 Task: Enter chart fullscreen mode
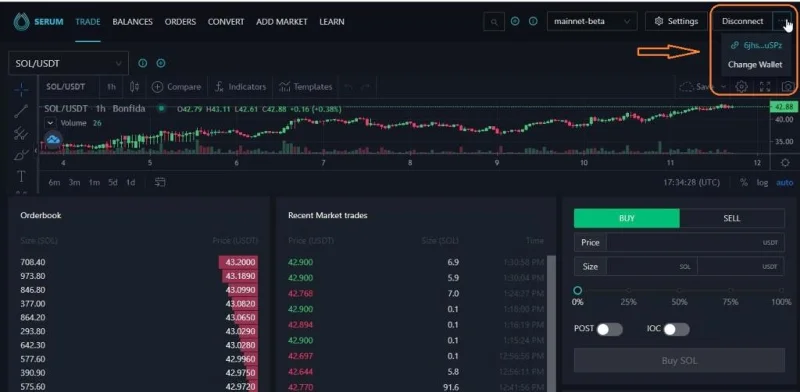pyautogui.click(x=765, y=87)
